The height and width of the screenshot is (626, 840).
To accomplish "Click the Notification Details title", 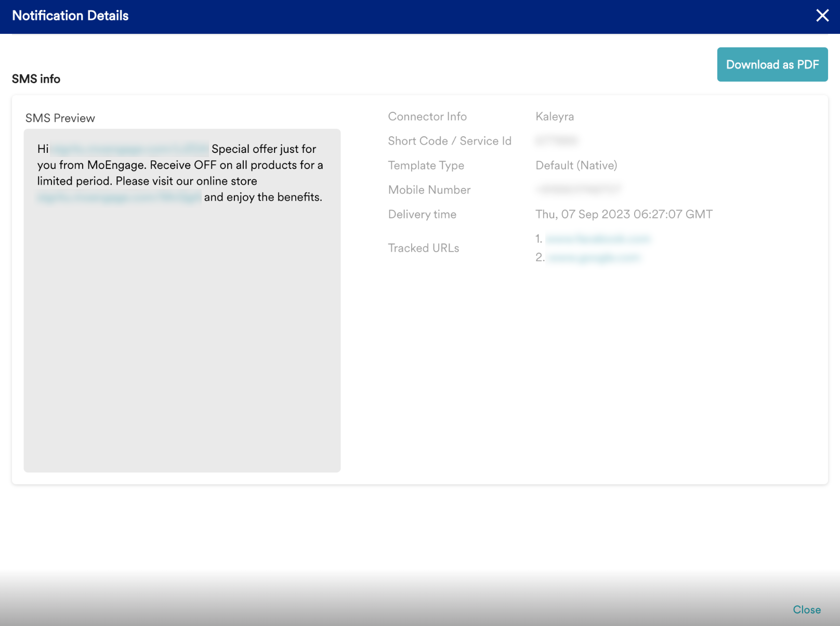I will tap(70, 16).
